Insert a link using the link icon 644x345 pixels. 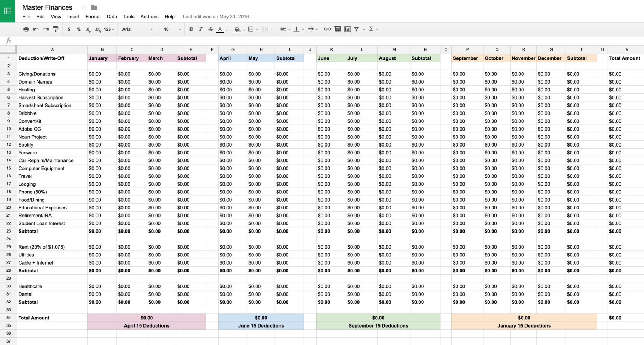click(328, 29)
